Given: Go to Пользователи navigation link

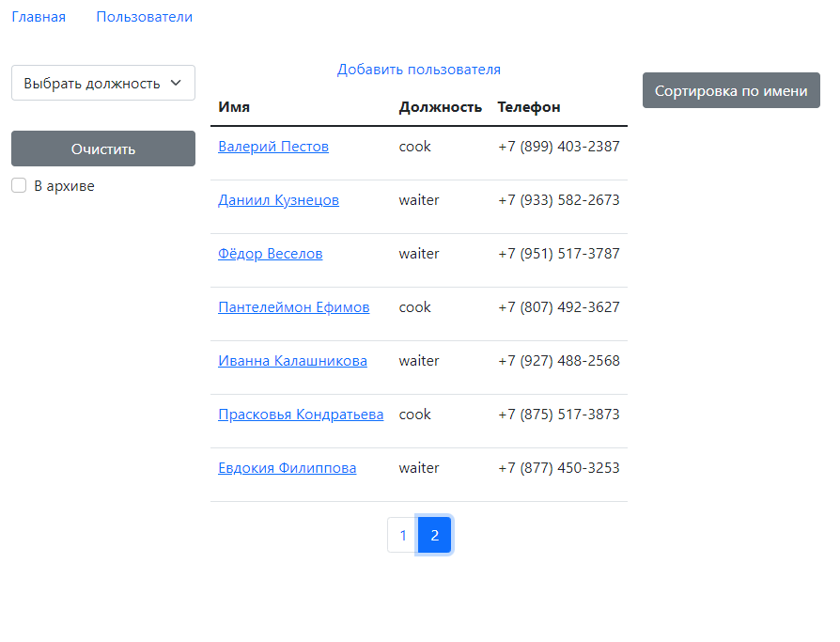Looking at the screenshot, I should pos(144,17).
